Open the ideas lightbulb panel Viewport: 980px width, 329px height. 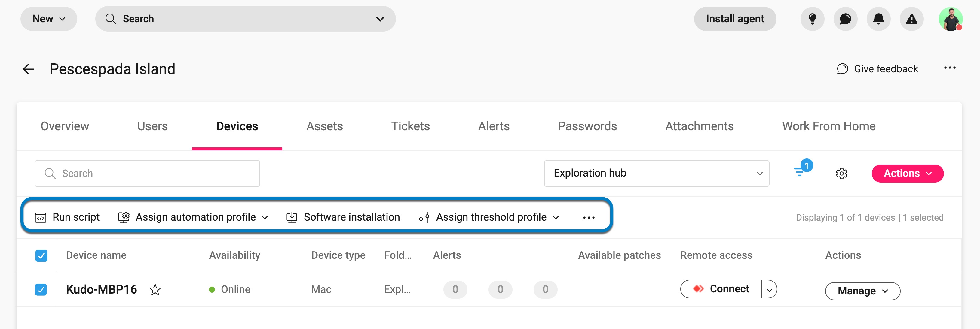812,19
